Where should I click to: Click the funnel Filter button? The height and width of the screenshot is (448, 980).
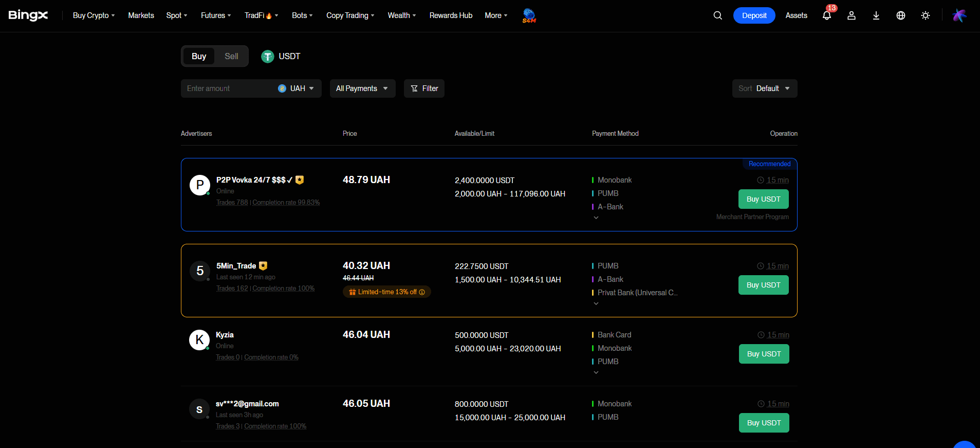(x=424, y=88)
